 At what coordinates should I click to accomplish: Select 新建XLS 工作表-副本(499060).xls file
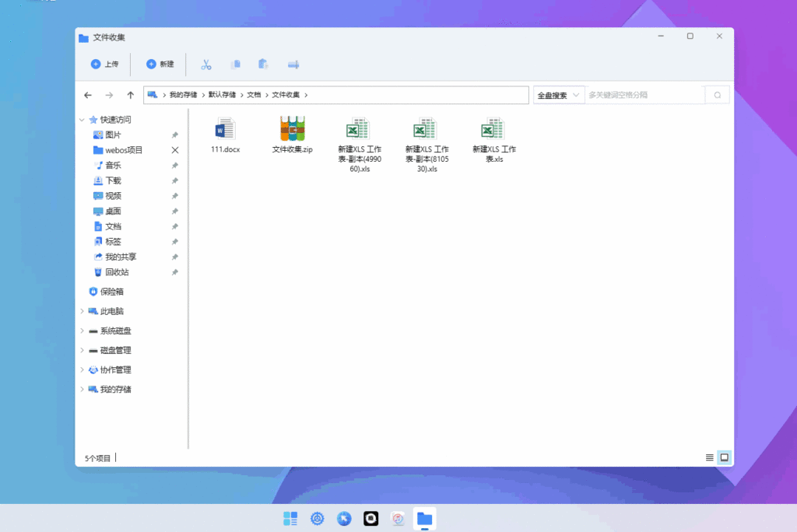(360, 145)
